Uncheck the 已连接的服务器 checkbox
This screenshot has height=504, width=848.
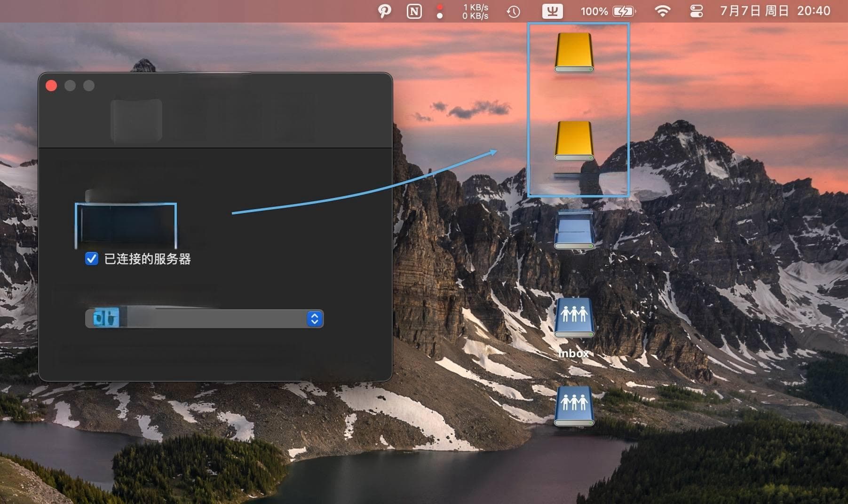click(92, 259)
